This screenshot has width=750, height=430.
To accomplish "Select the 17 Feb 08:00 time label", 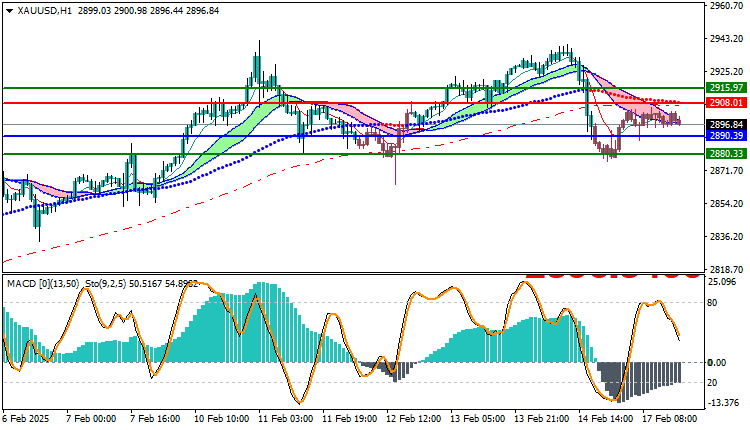I will pos(670,419).
